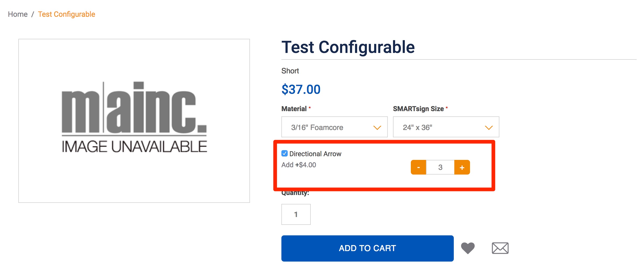Email this product via envelope icon

pyautogui.click(x=500, y=248)
